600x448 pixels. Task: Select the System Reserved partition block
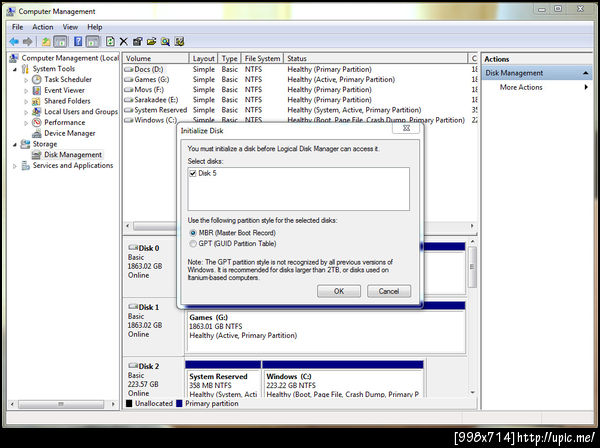tap(223, 380)
